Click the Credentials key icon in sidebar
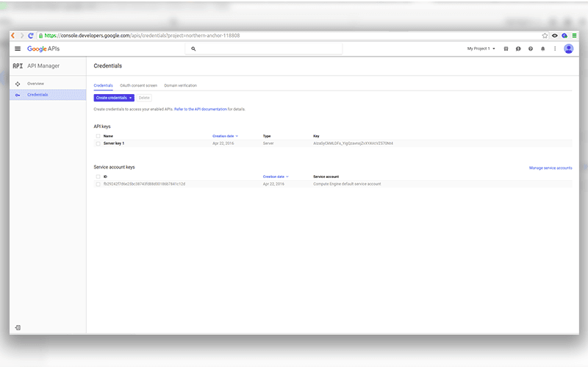 pyautogui.click(x=18, y=95)
